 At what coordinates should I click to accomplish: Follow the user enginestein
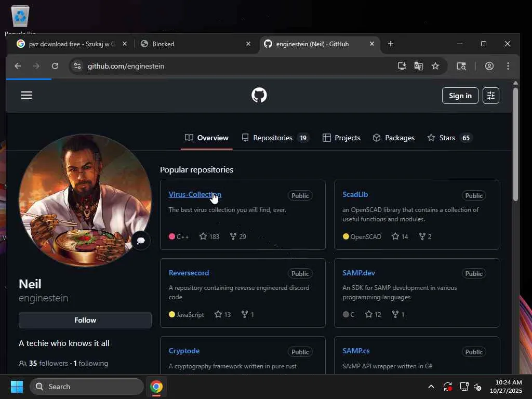click(x=85, y=320)
